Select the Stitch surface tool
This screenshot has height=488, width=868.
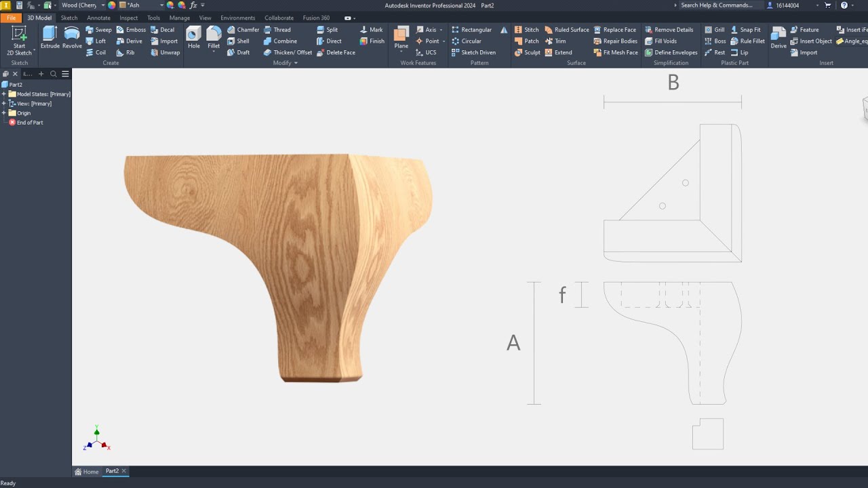coord(527,30)
